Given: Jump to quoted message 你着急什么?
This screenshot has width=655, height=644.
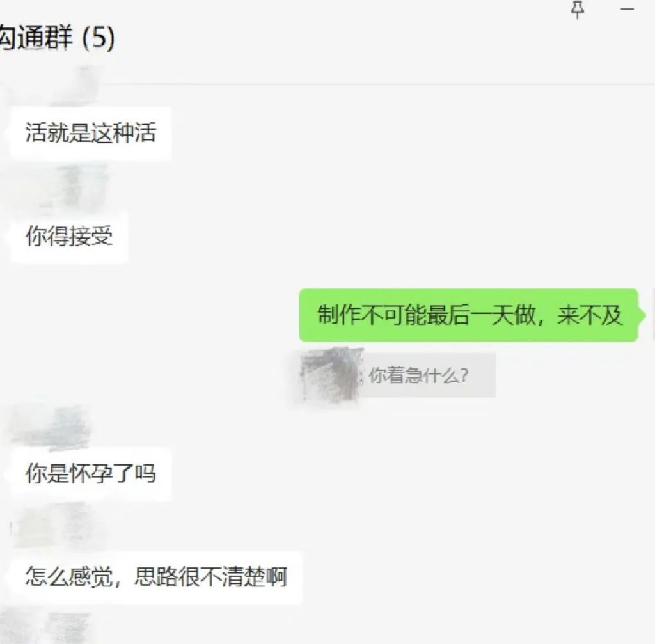Looking at the screenshot, I should coord(418,375).
